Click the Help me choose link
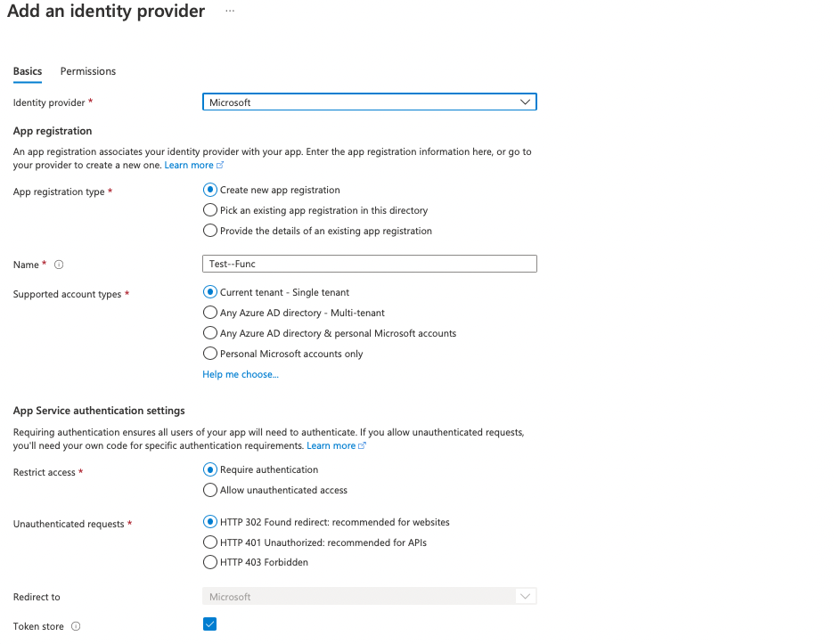 click(241, 374)
